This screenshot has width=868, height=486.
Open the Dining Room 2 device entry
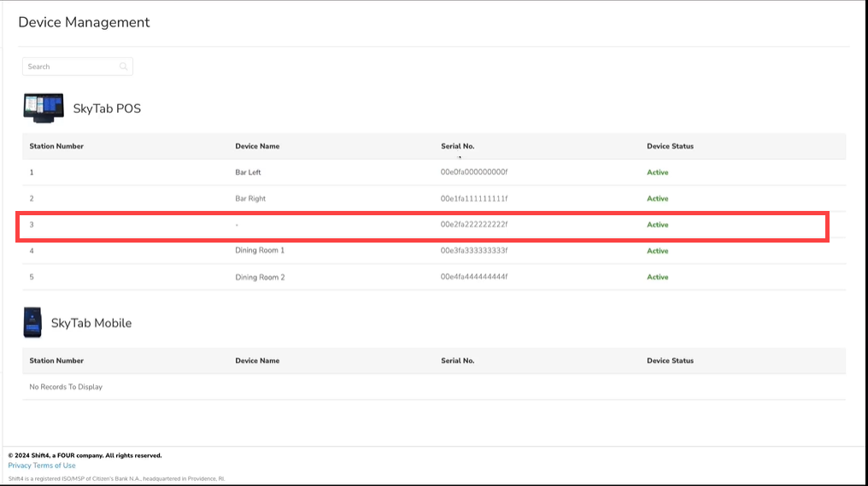click(260, 277)
